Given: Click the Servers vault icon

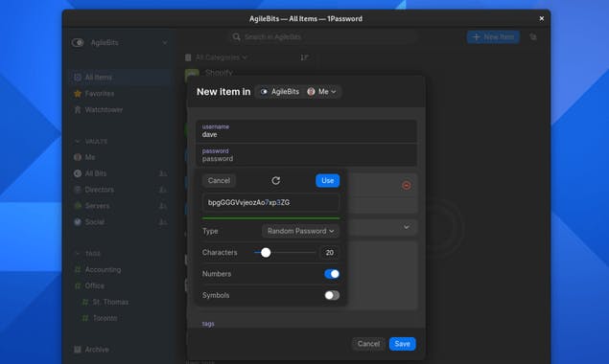Looking at the screenshot, I should 78,206.
